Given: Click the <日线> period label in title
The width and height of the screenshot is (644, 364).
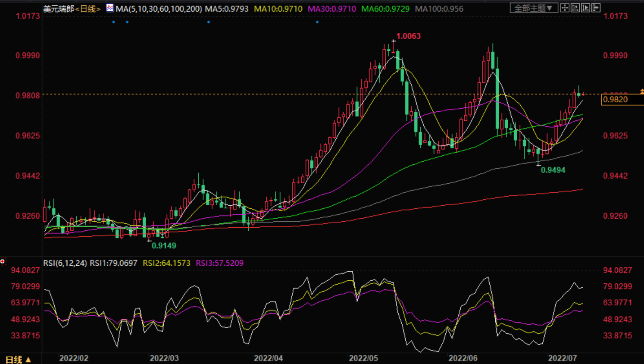Looking at the screenshot, I should tap(88, 9).
